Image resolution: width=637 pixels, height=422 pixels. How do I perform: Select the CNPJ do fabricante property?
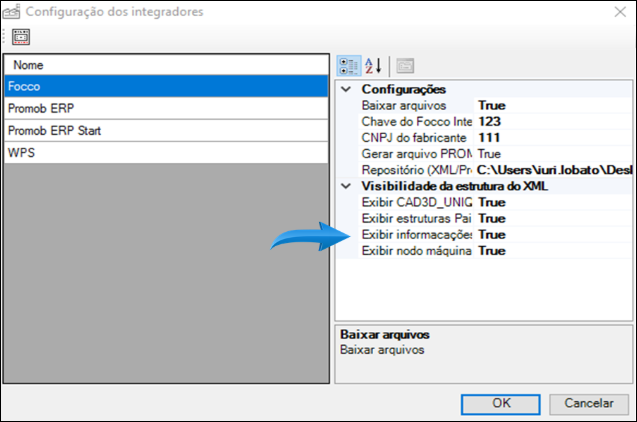point(416,138)
